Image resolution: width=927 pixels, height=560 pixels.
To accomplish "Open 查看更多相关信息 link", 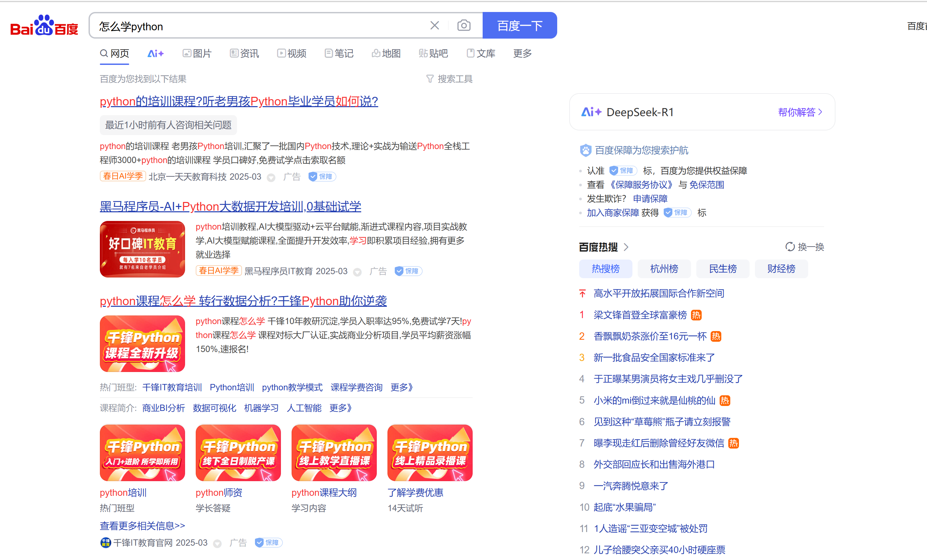I will pyautogui.click(x=142, y=525).
